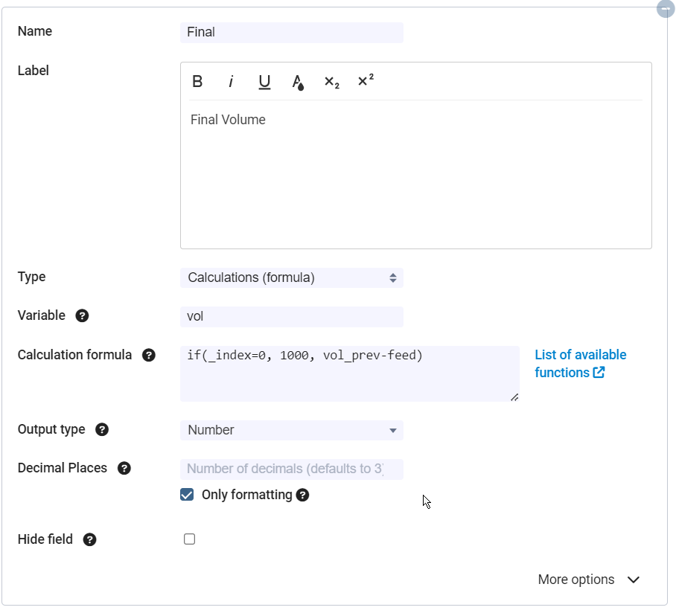Show help for Hide field option
676x616 pixels.
(90, 539)
